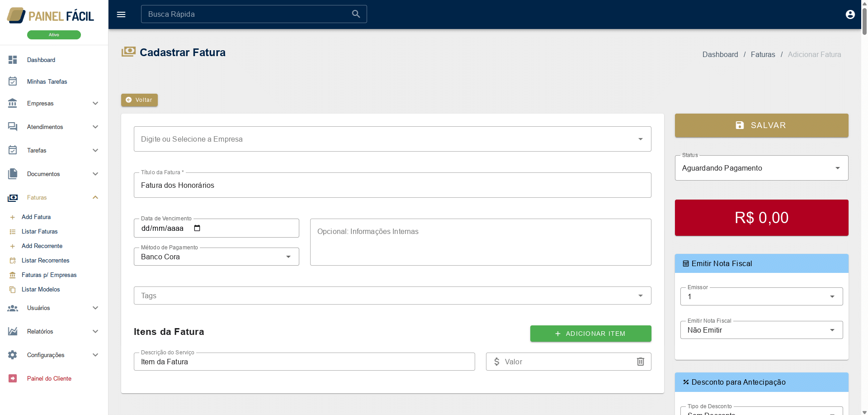Open Add Recorrente from sidebar
The width and height of the screenshot is (868, 415).
(42, 246)
